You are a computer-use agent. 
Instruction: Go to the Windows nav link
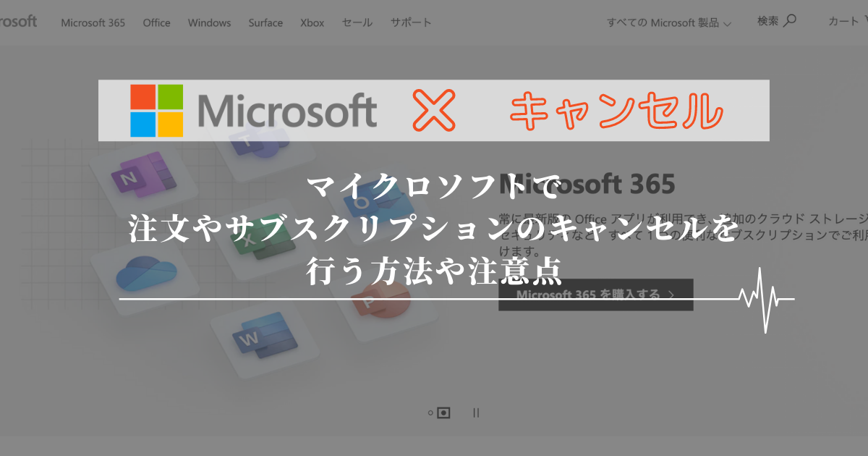click(x=209, y=22)
